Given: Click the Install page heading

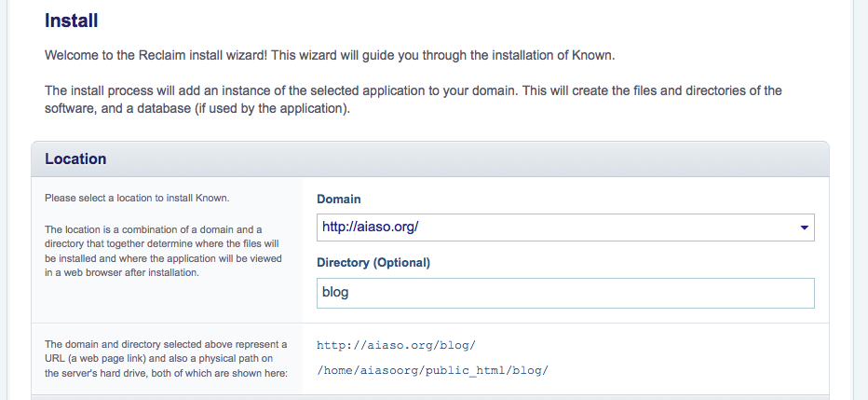Looking at the screenshot, I should click(x=72, y=20).
